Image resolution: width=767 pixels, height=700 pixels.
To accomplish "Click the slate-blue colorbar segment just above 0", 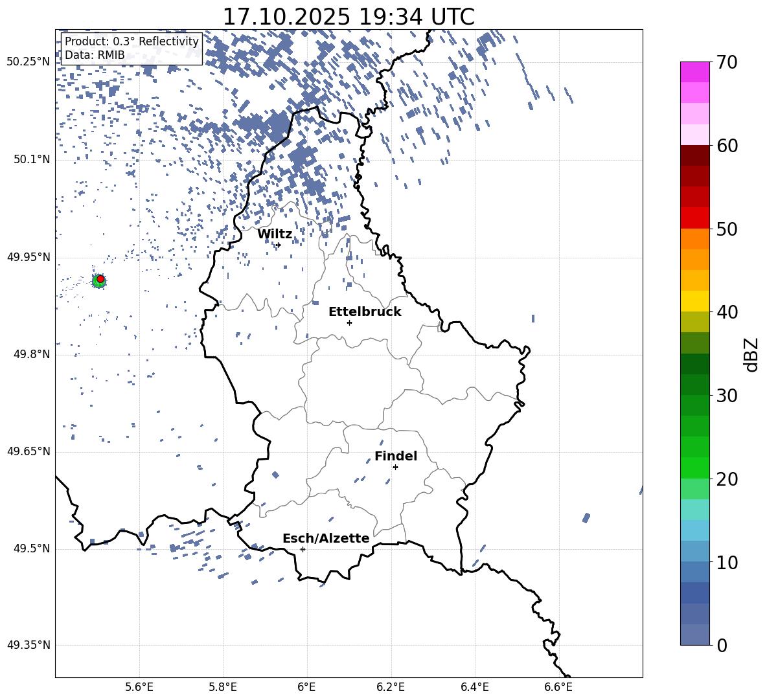I will click(694, 635).
